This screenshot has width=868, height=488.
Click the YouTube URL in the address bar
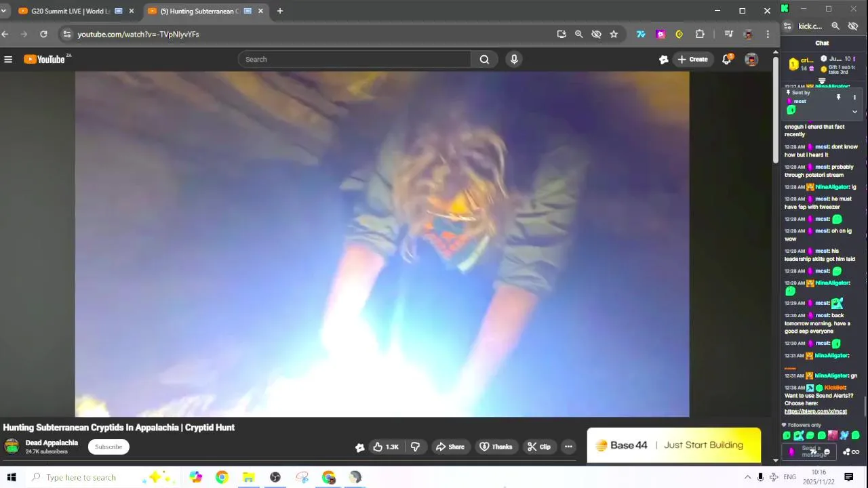(x=138, y=34)
